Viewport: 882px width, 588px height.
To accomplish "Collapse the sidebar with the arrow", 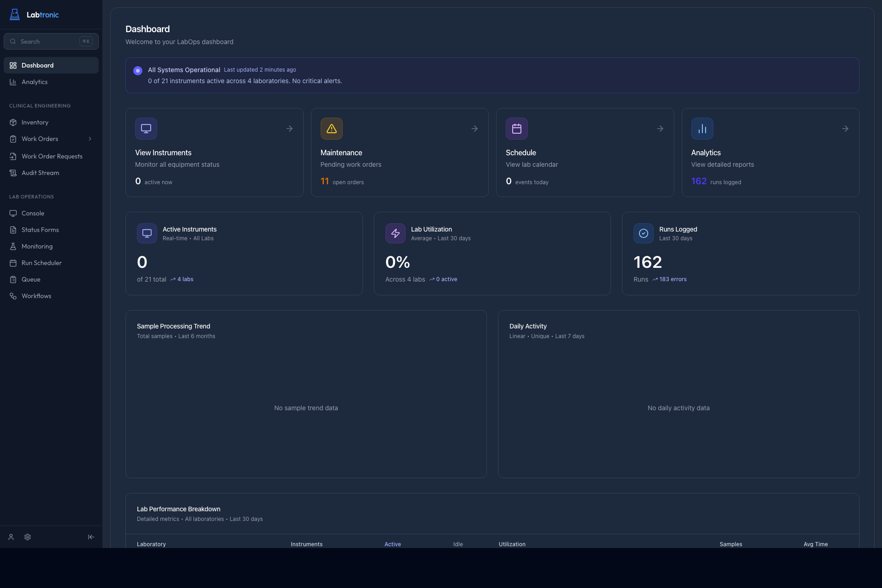I will coord(91,537).
